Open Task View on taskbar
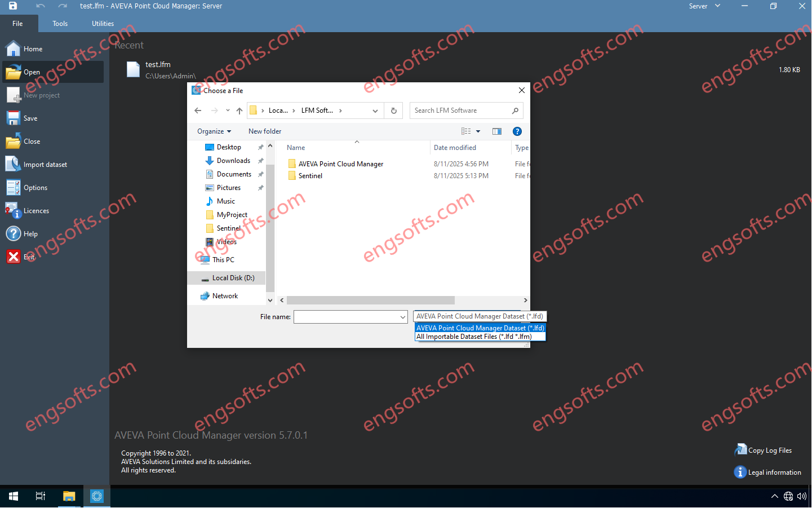This screenshot has height=508, width=812. 41,496
